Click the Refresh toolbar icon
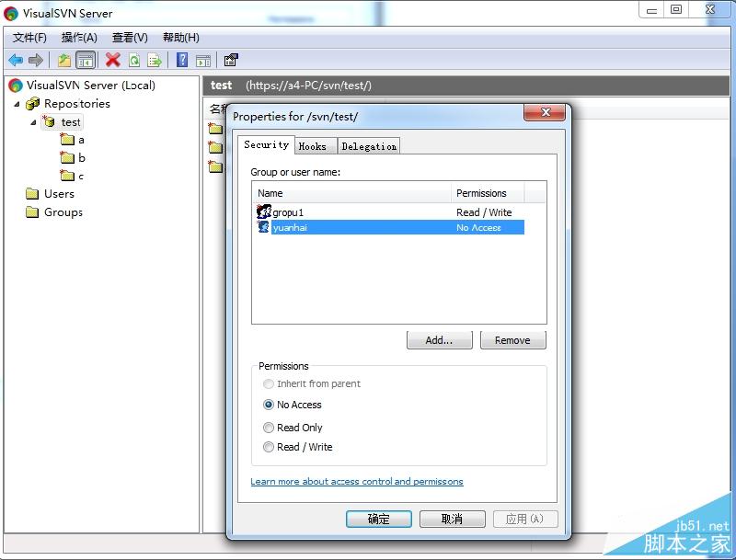 134,60
